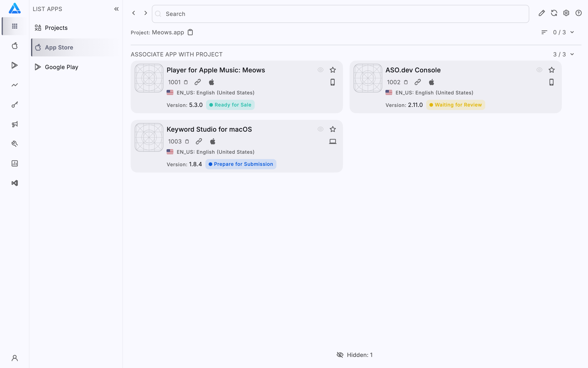This screenshot has width=588, height=368.
Task: Open the ASO.dev Console title
Action: tap(413, 70)
